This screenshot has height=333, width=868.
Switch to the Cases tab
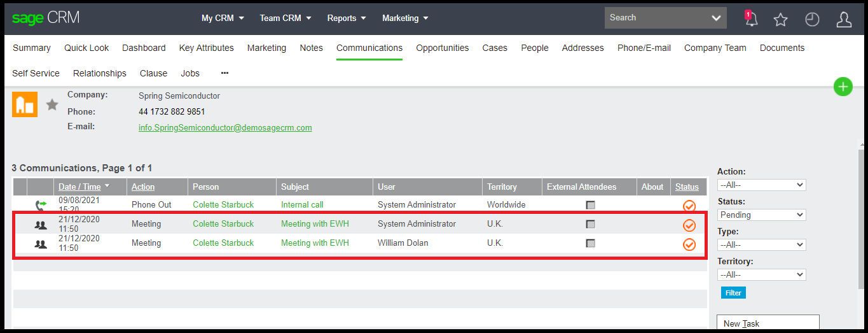coord(495,48)
